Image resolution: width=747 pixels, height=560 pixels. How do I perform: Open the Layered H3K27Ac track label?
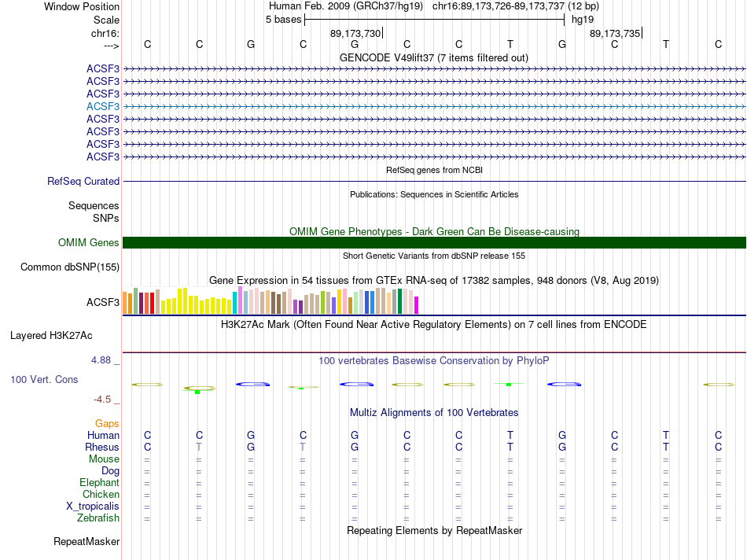(51, 336)
